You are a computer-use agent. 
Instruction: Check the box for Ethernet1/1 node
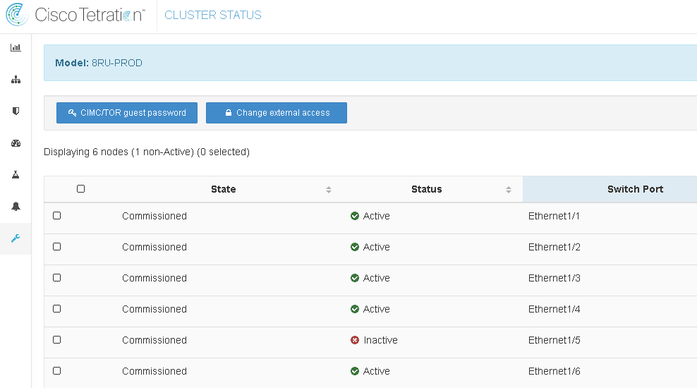point(57,216)
